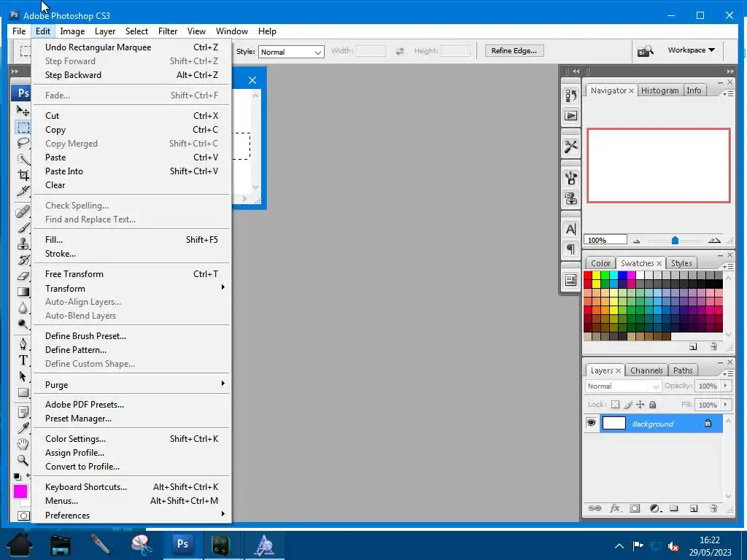Viewport: 747px width, 560px height.
Task: Switch to the Histogram tab
Action: pyautogui.click(x=659, y=90)
